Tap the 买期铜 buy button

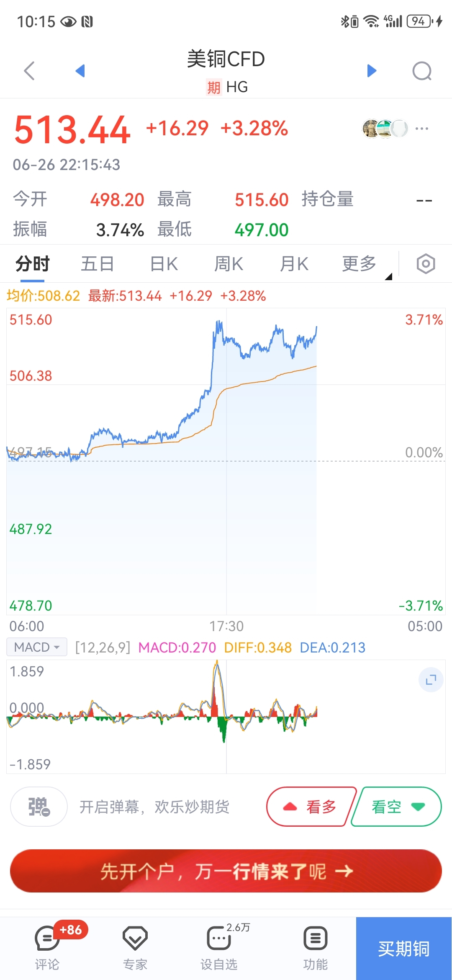(x=404, y=949)
